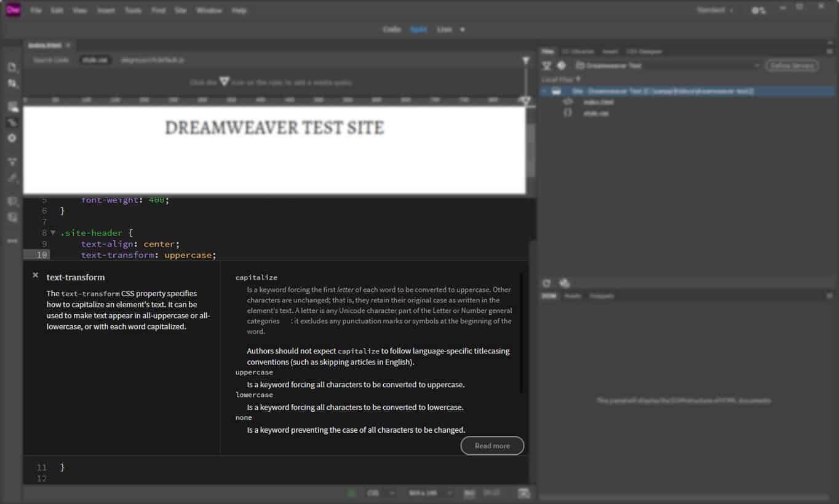Image resolution: width=839 pixels, height=504 pixels.
Task: Click the Dreamweaver logo in the top-left corner
Action: tap(12, 10)
